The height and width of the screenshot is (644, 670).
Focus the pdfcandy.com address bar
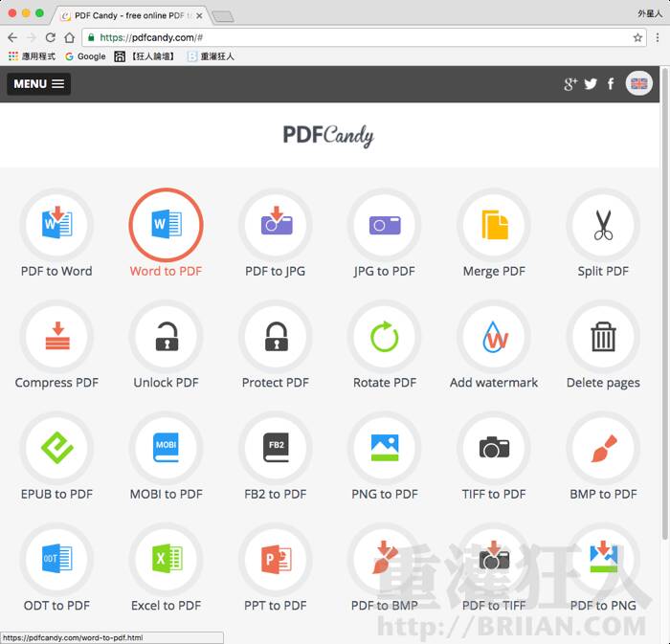[x=364, y=37]
